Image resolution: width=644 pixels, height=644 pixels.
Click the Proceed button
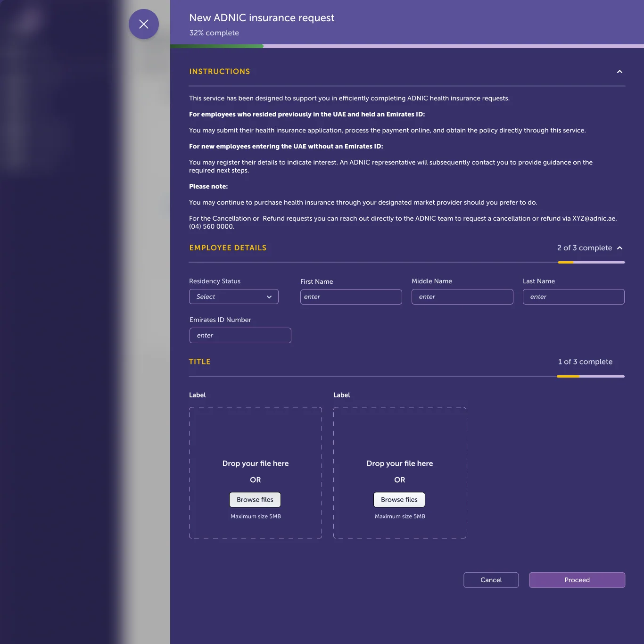pos(577,580)
